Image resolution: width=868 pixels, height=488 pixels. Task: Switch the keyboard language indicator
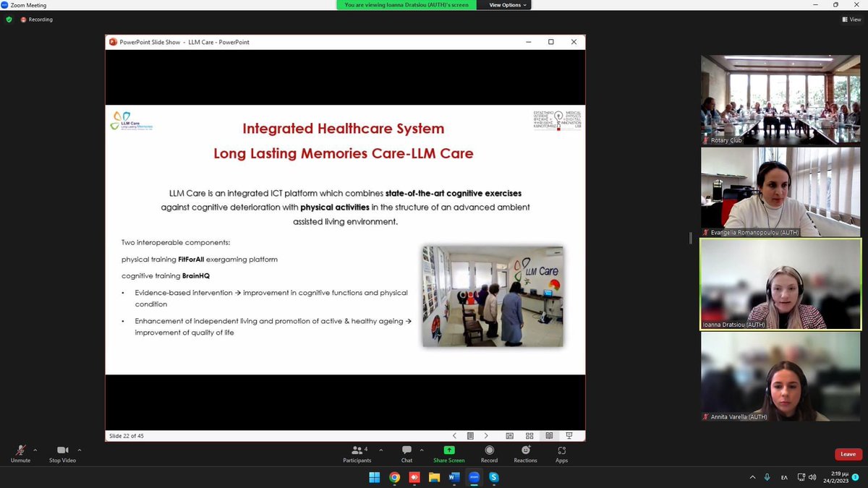(x=784, y=477)
